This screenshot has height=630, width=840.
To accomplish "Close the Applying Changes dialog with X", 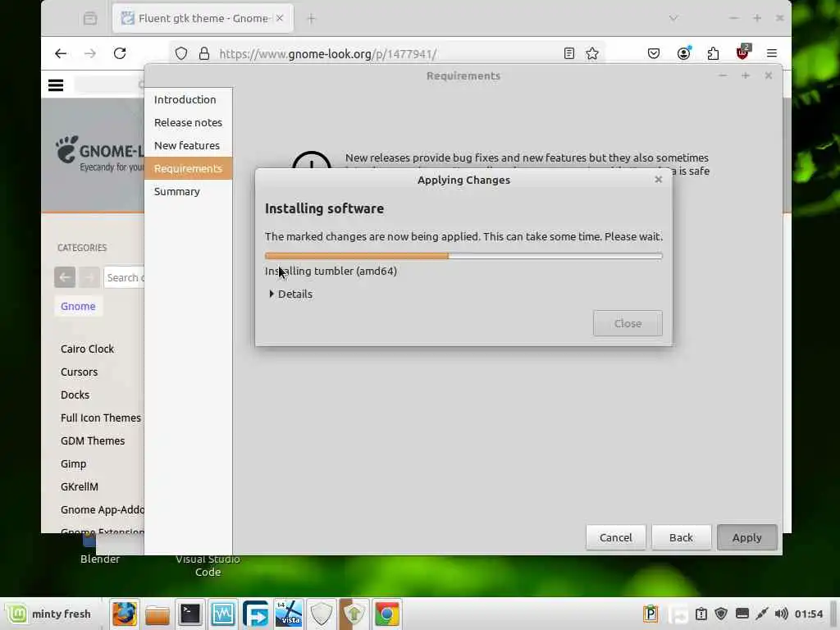I will (659, 180).
